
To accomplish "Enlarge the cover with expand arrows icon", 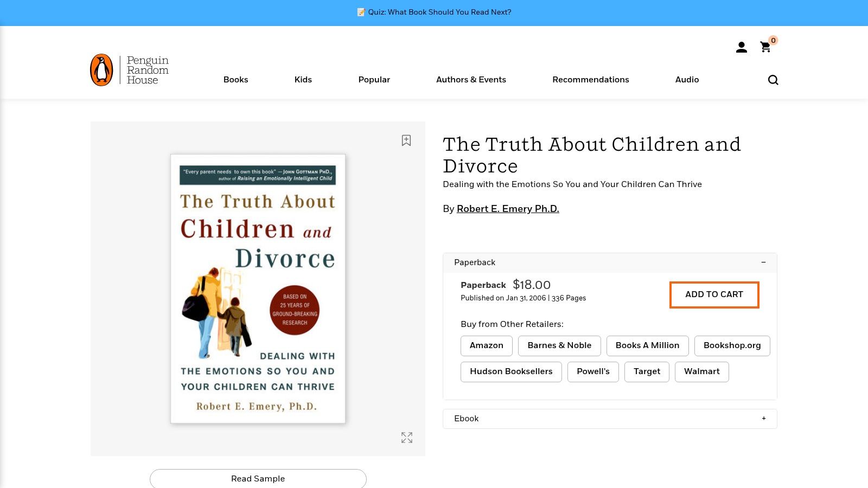I will pos(407,438).
